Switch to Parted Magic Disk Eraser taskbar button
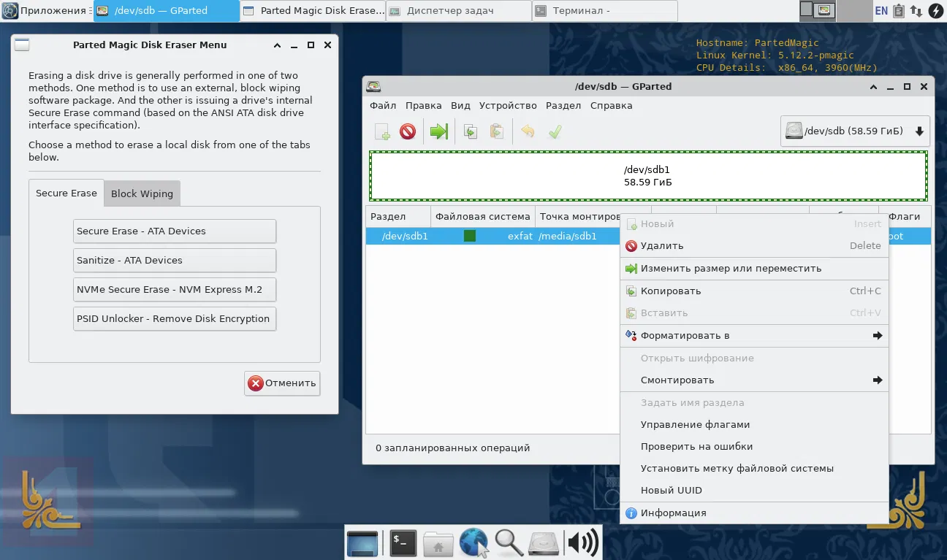Image resolution: width=947 pixels, height=560 pixels. [x=313, y=11]
